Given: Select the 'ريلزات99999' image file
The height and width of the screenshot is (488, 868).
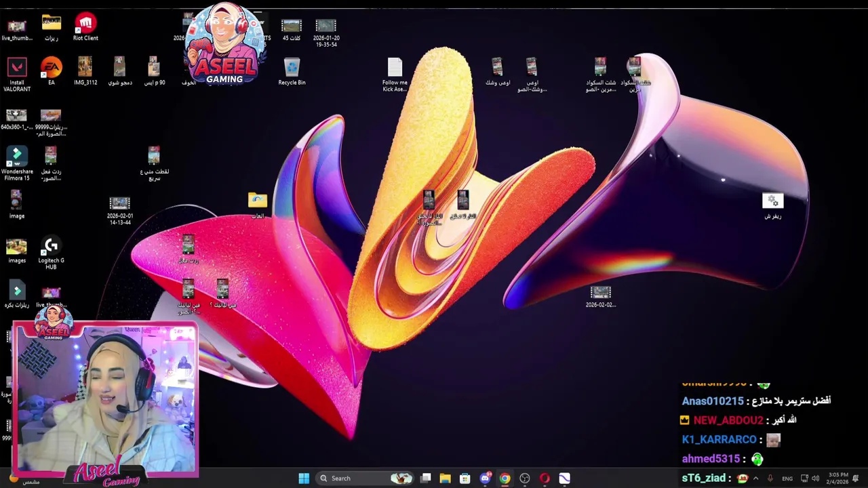Looking at the screenshot, I should pos(51,122).
